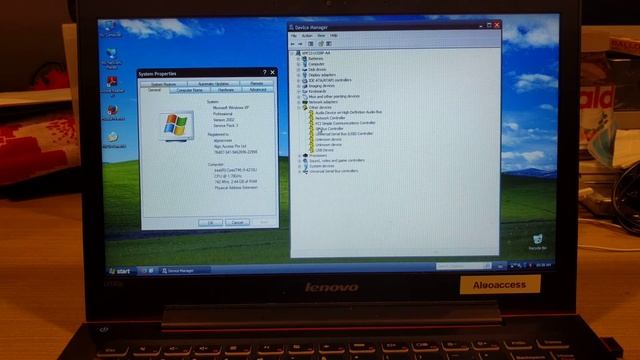Select Universal Serial Bus (USB) Controller entry
Image resolution: width=640 pixels, height=360 pixels.
(344, 134)
